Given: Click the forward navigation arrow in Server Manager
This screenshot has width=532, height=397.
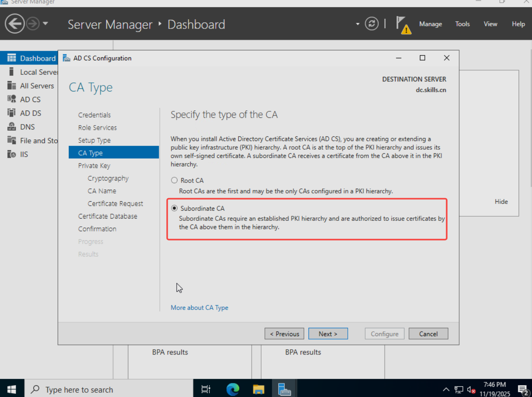Looking at the screenshot, I should tap(33, 24).
